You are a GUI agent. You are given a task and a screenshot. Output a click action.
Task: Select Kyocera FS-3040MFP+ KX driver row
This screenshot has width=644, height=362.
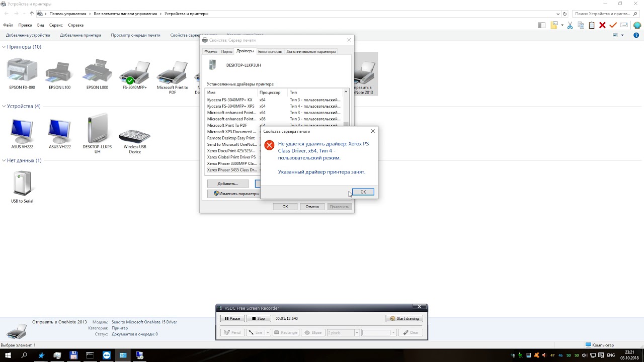275,100
